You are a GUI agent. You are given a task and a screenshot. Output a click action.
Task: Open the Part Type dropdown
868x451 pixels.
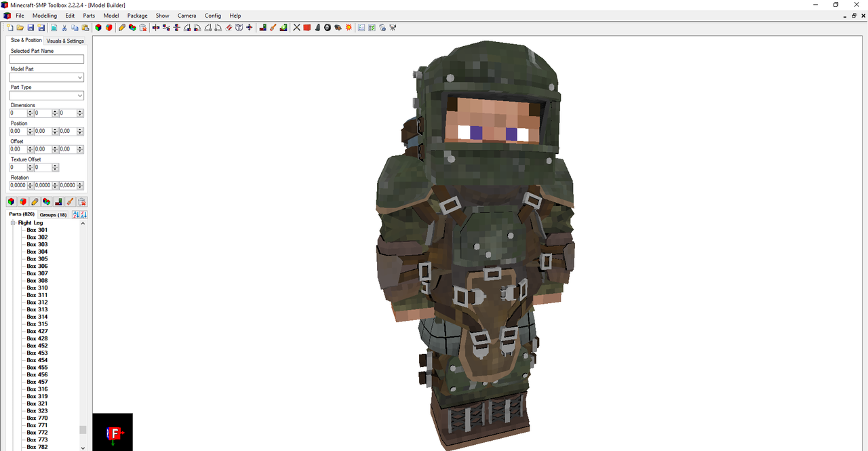coord(80,96)
